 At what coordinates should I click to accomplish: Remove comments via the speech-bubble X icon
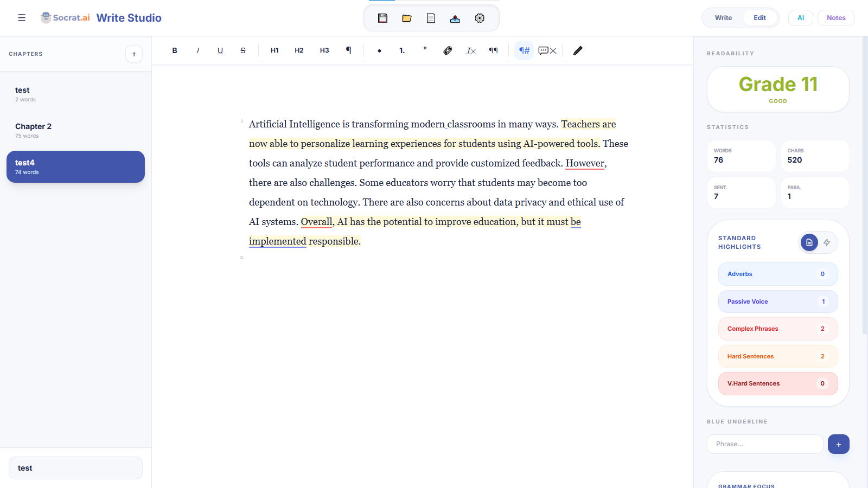tap(547, 50)
